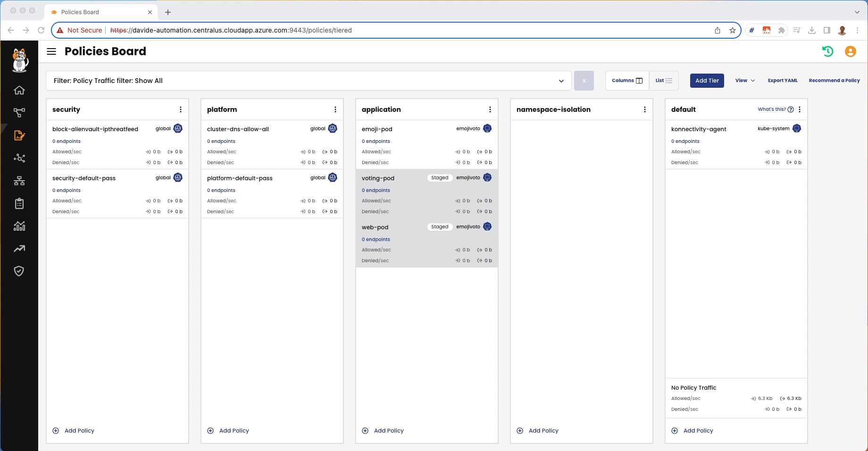Image resolution: width=868 pixels, height=451 pixels.
Task: Open the block-alienvault-ipthreatfeed policy
Action: pos(95,129)
